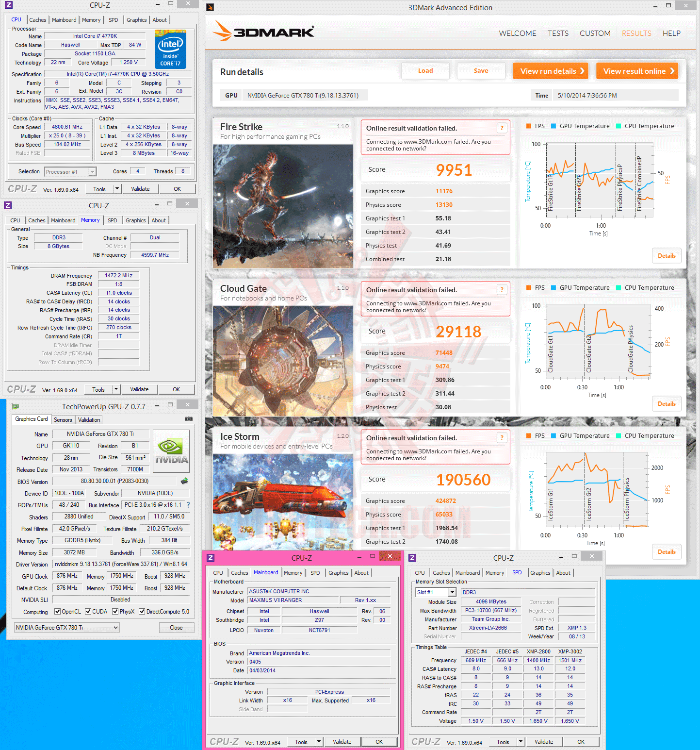Open the Tools dropdown arrow in CPU-Z CPU window

117,189
